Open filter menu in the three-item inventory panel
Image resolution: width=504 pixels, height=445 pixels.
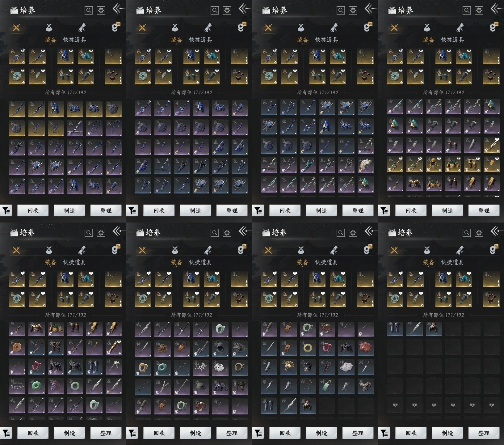coord(384,433)
